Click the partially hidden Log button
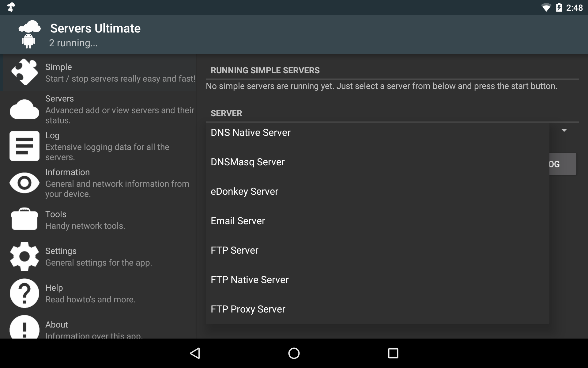This screenshot has height=368, width=588. pos(563,164)
